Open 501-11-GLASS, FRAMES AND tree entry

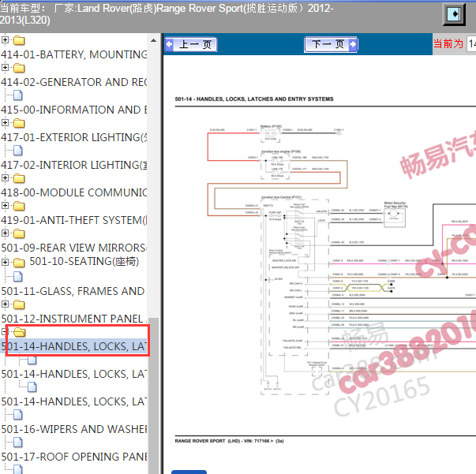point(73,291)
